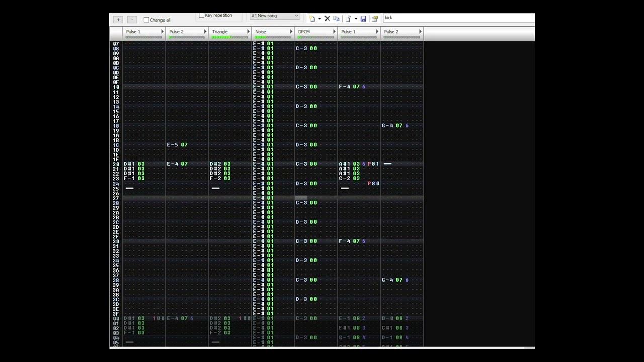Screen dimensions: 644x362
Task: Open the instrument editor icon
Action: click(375, 19)
